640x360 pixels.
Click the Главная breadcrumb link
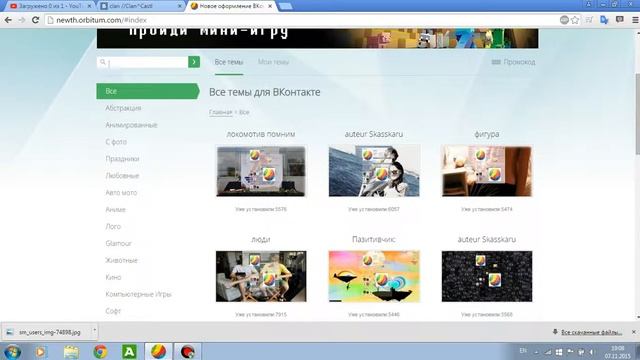point(220,112)
